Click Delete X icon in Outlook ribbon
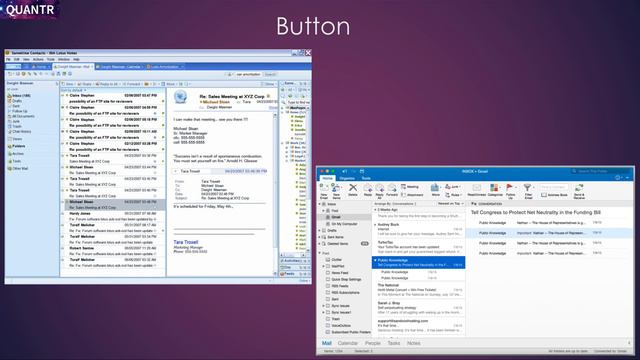 [x=353, y=189]
